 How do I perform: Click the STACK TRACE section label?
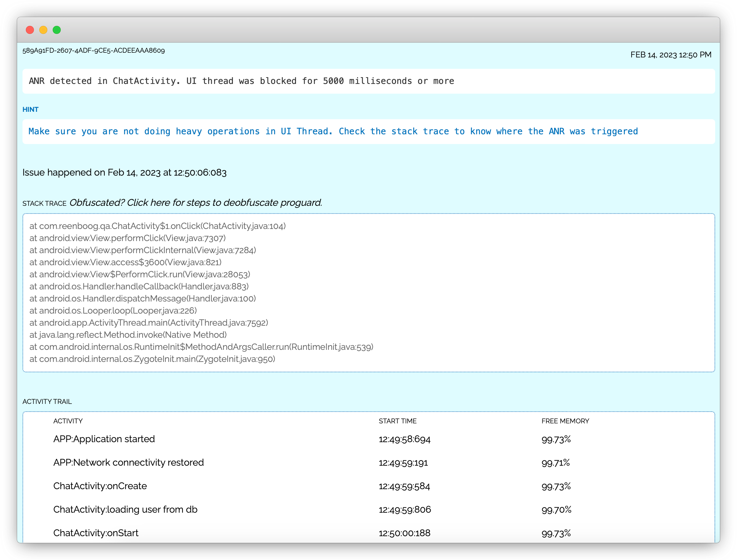tap(44, 203)
